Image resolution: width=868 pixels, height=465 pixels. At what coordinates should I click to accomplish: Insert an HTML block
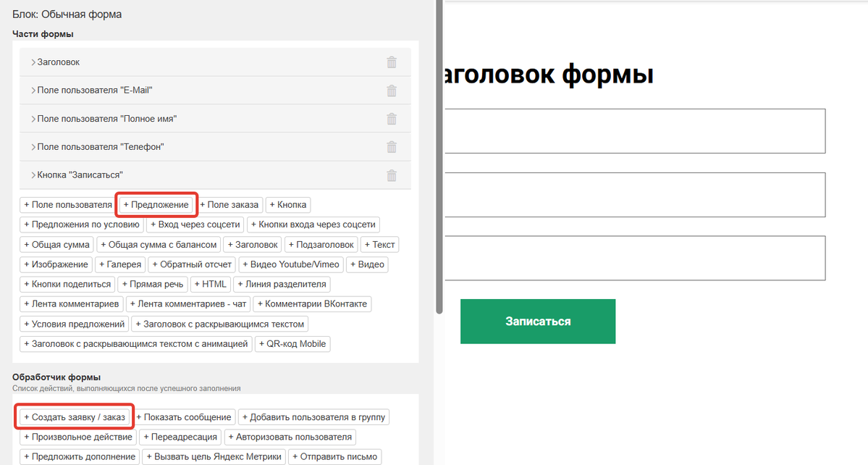pos(210,283)
